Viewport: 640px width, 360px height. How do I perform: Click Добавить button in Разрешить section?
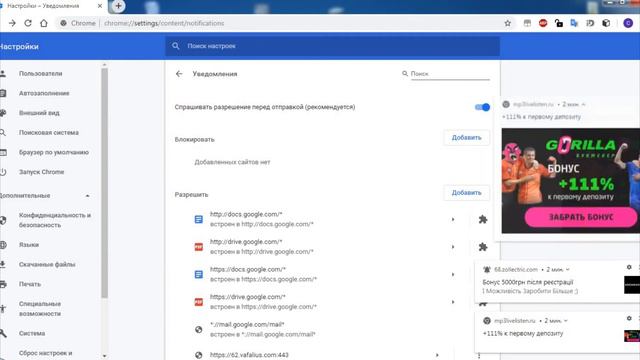[466, 193]
